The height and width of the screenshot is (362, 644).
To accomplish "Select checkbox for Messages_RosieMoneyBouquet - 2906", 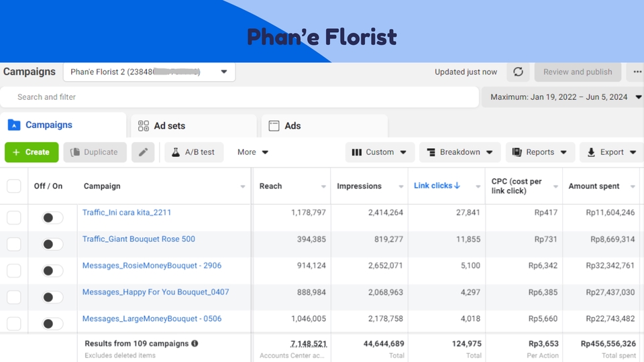I will (14, 270).
